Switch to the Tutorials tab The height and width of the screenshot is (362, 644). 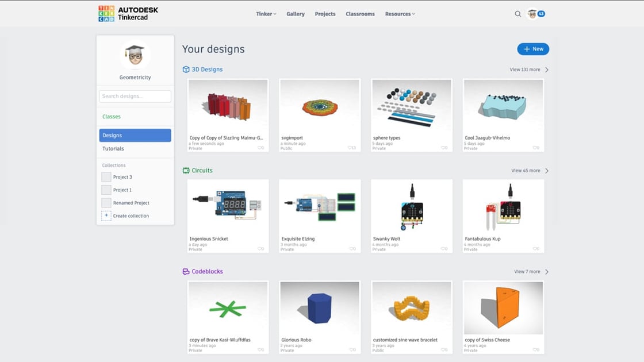113,148
